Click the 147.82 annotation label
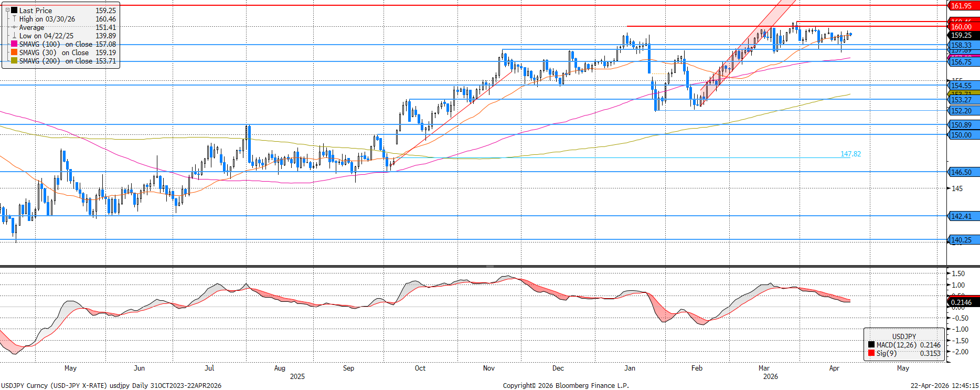 (850, 154)
